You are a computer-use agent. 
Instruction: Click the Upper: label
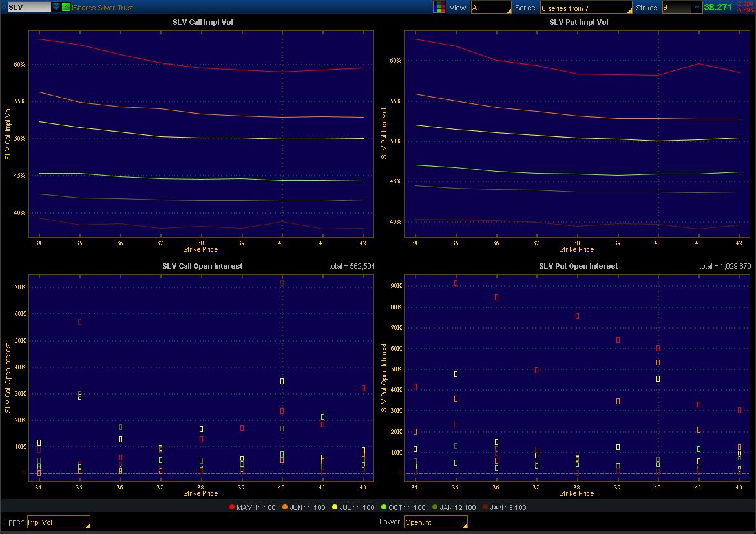pos(14,522)
